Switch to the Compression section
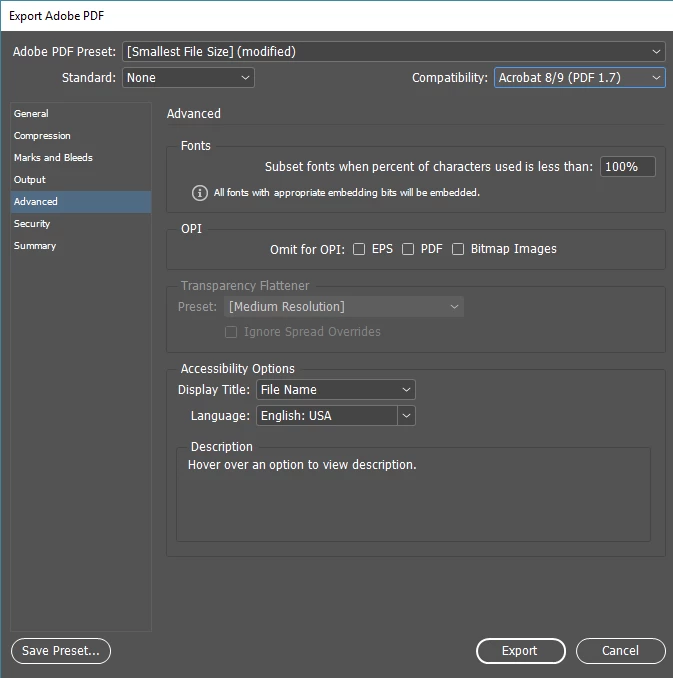Viewport: 673px width, 678px height. tap(81, 136)
